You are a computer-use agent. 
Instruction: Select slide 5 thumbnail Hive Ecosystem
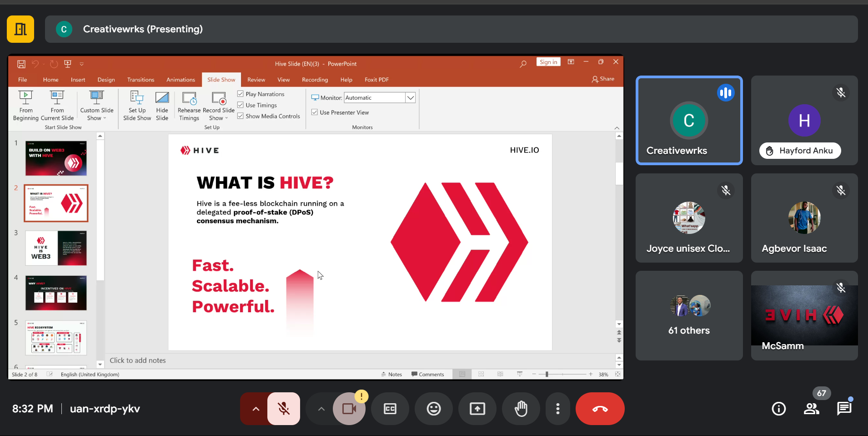(56, 338)
